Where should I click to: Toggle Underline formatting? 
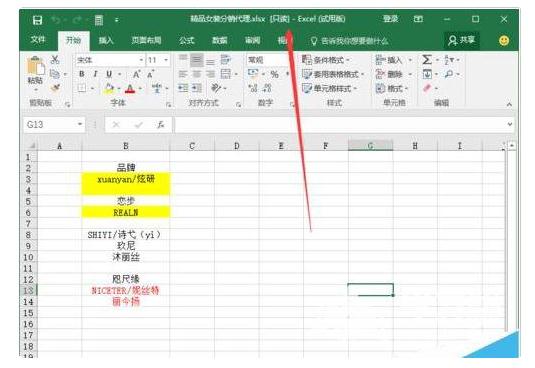(x=109, y=74)
